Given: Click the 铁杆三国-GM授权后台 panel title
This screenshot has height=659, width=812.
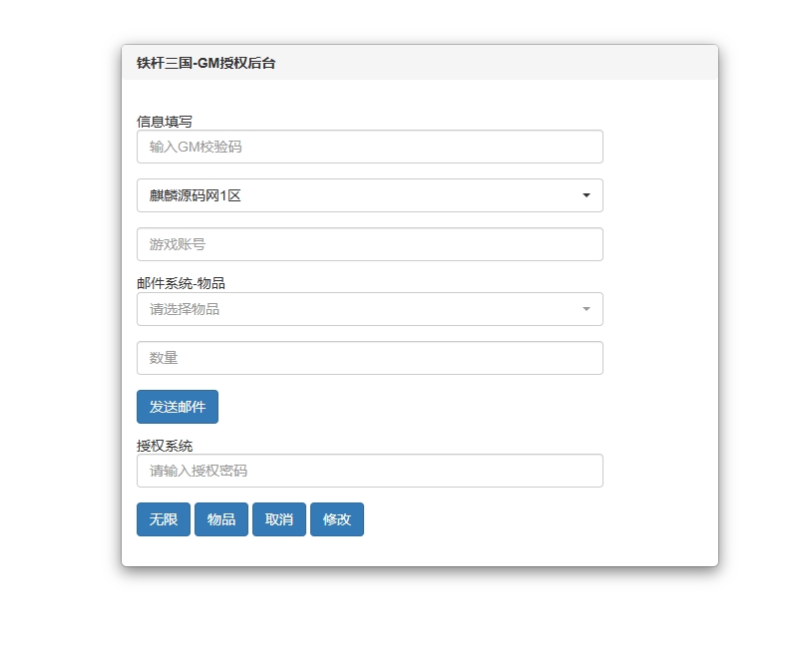Looking at the screenshot, I should [x=205, y=63].
